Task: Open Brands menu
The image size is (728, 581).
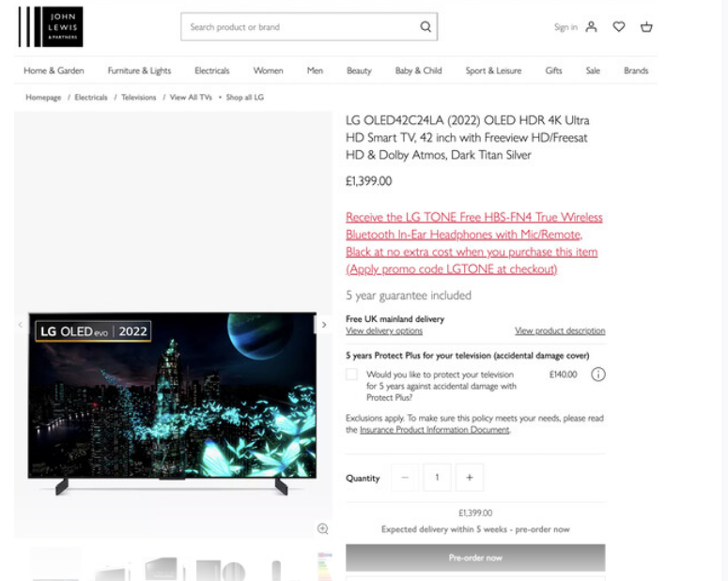Action: coord(636,70)
